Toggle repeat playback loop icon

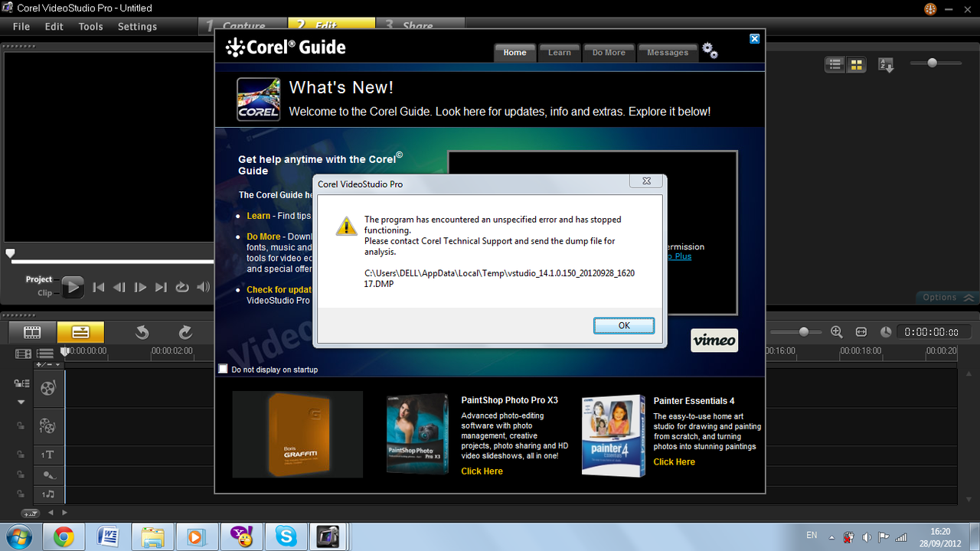182,287
